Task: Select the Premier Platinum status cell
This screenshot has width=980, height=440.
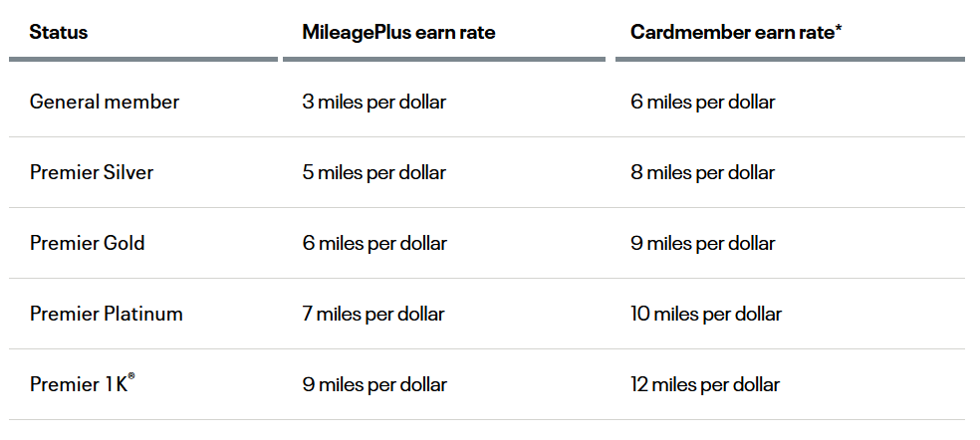Action: [107, 314]
